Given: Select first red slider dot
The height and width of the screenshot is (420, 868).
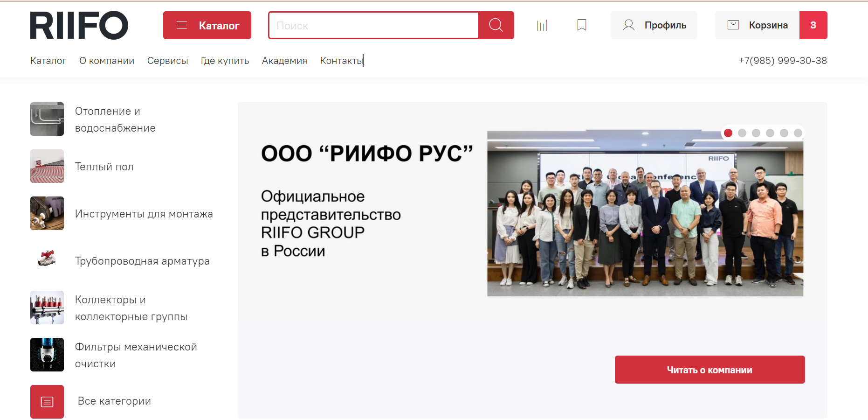Looking at the screenshot, I should tap(728, 133).
